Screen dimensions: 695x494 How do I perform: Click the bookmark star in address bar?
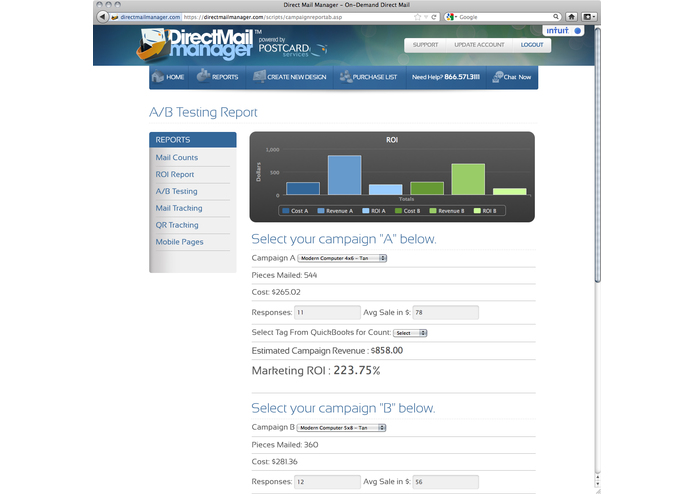coord(417,17)
